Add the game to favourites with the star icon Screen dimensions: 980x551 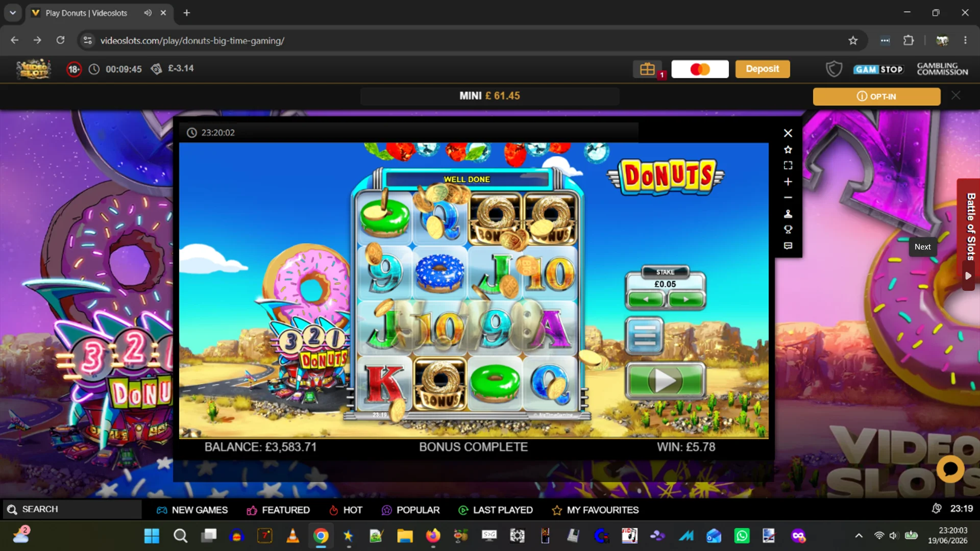788,149
